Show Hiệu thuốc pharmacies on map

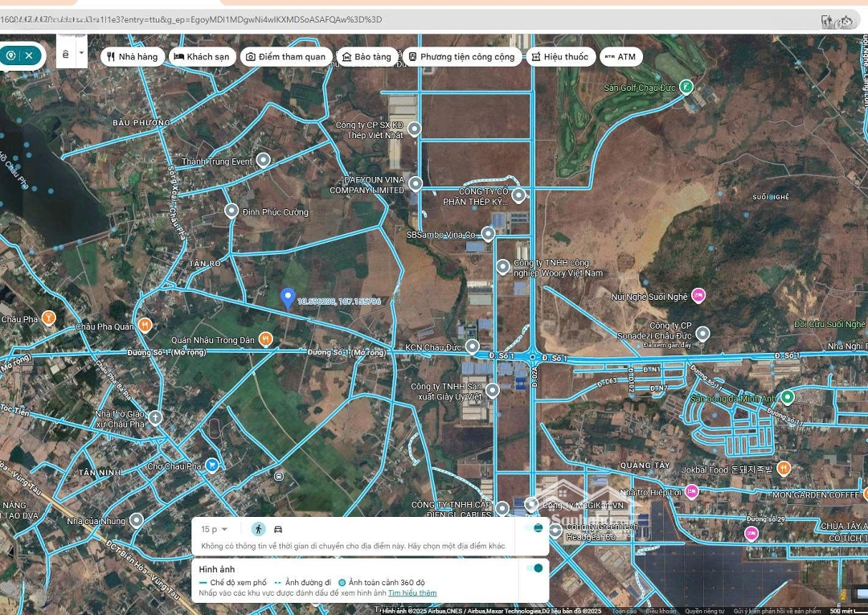point(560,56)
